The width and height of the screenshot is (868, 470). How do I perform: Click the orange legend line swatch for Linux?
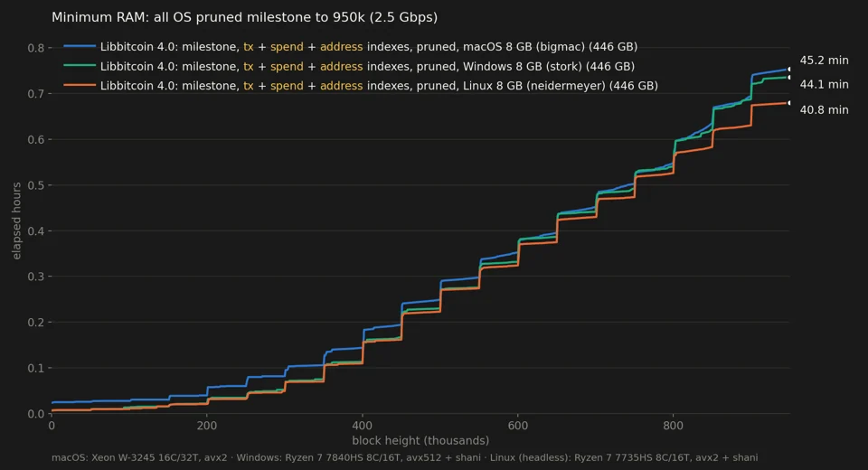click(80, 85)
